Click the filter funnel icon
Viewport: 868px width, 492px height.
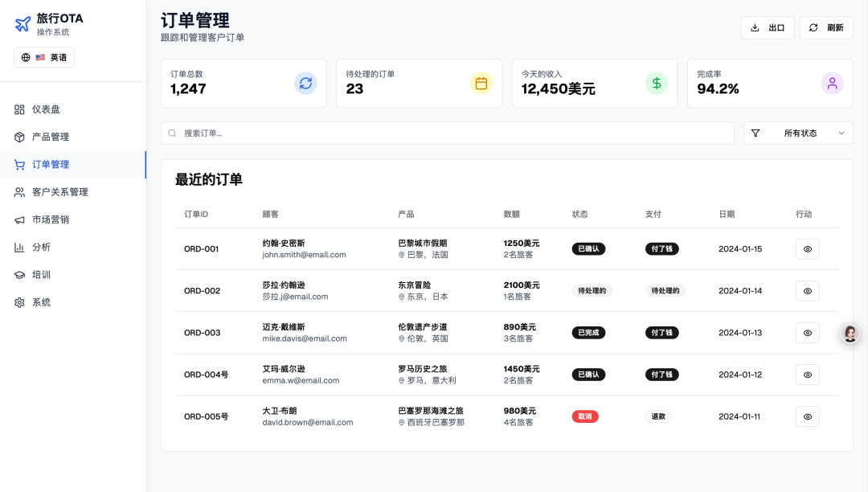tap(755, 133)
